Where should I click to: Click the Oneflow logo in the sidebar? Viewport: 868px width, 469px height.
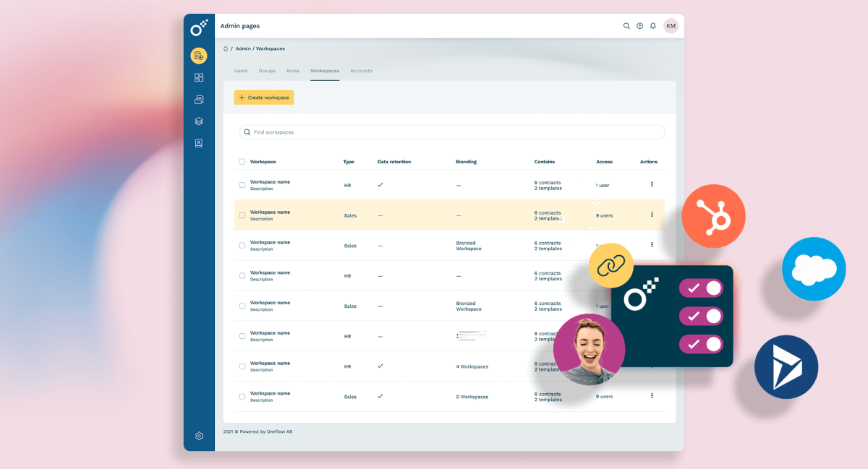199,27
